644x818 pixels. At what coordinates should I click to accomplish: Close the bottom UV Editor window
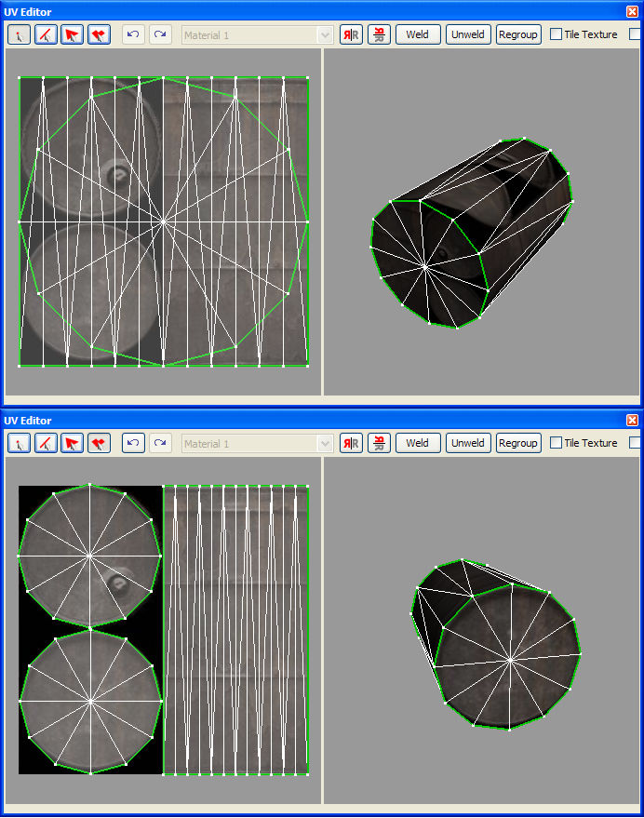632,420
